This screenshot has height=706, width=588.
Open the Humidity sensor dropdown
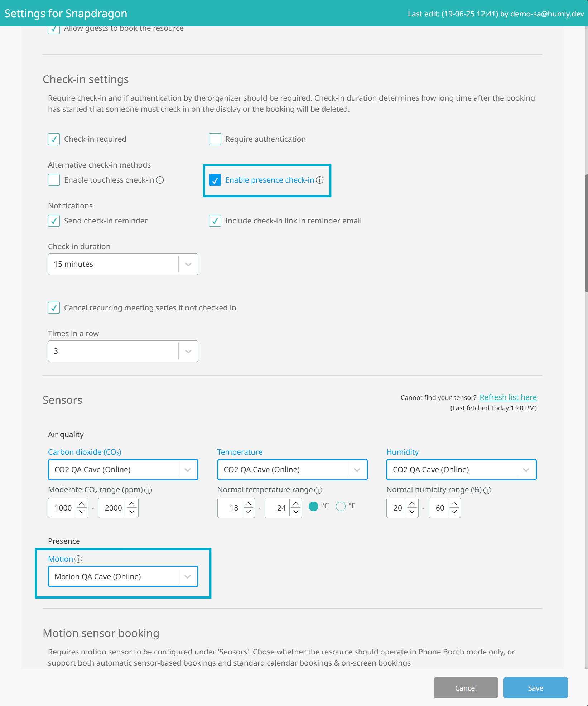pos(461,470)
